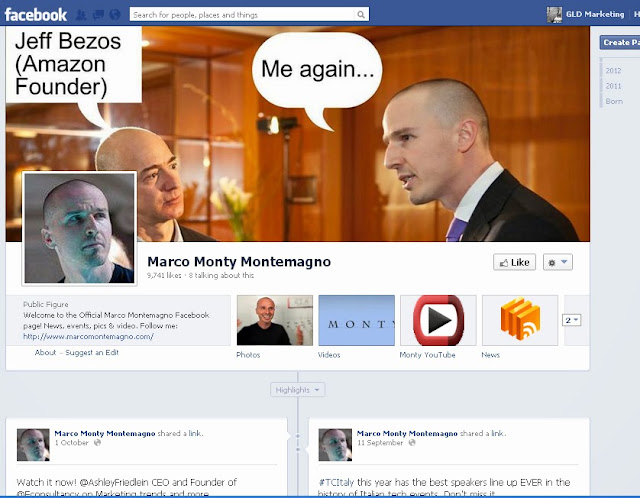Open the Videos MONTY thumbnail
The image size is (640, 498).
[x=356, y=320]
